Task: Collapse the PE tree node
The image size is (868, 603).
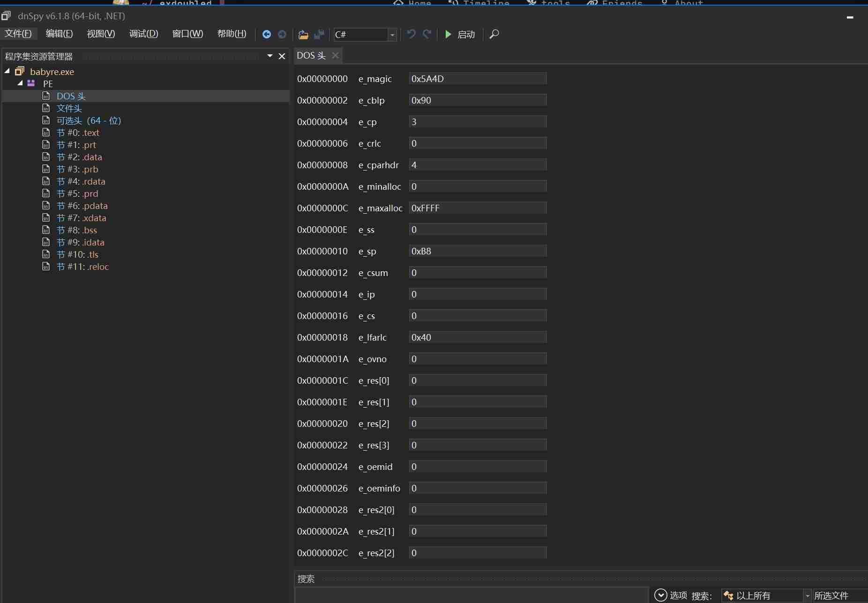Action: pos(20,83)
